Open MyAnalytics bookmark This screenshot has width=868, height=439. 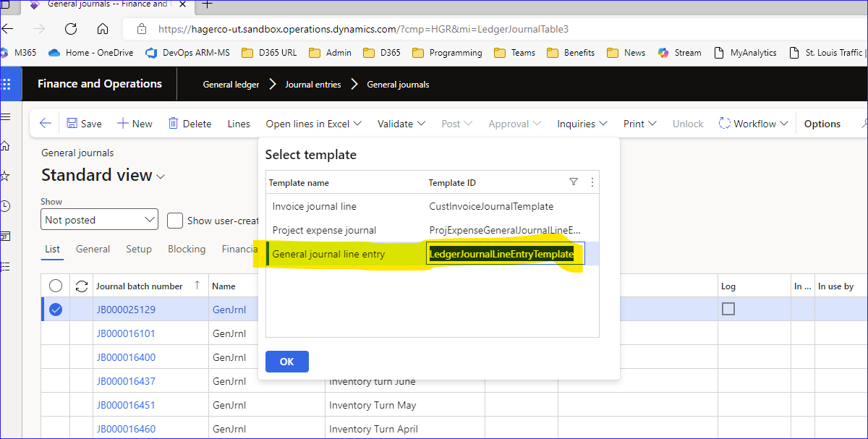745,53
